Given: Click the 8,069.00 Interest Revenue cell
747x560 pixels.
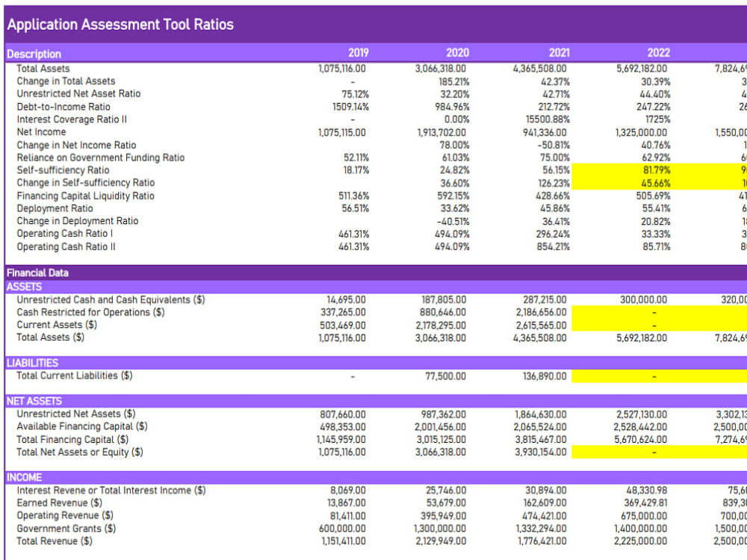Looking at the screenshot, I should (x=348, y=491).
